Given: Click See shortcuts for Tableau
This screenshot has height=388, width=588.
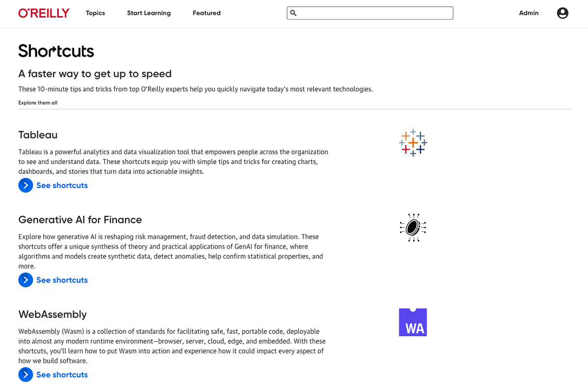Looking at the screenshot, I should tap(62, 185).
